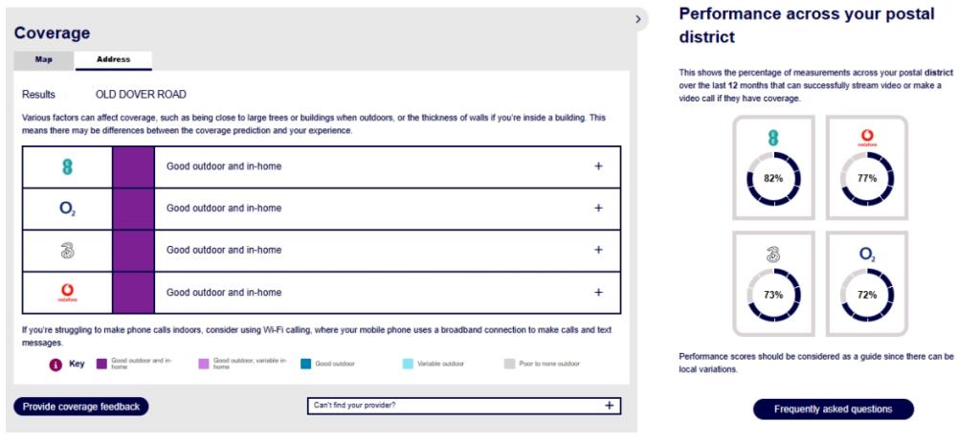Select the EE 82% performance card
Viewport: 980px width, 443px height.
(x=773, y=167)
